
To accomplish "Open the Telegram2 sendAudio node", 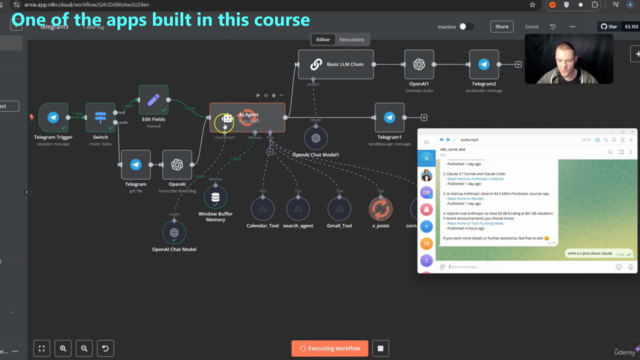I will tap(484, 64).
